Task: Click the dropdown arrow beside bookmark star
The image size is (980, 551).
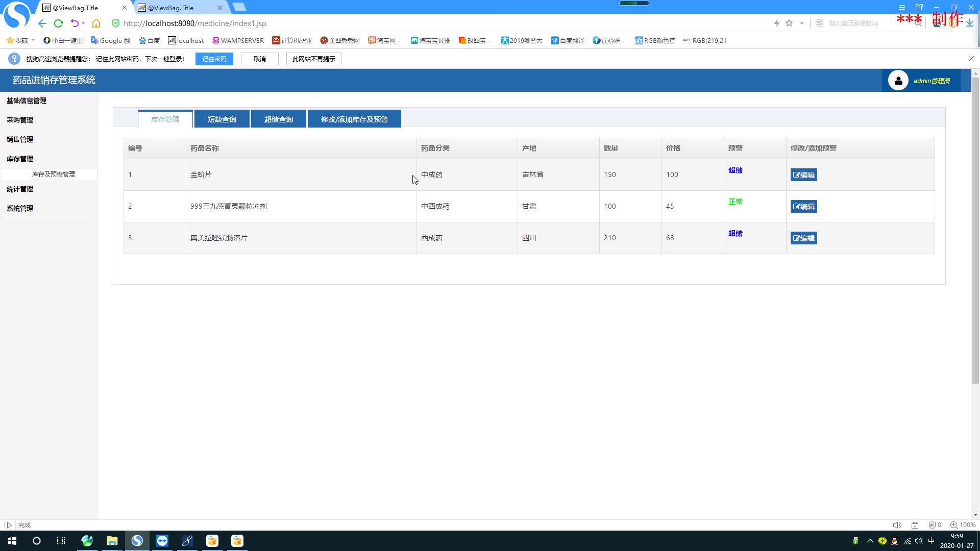Action: (802, 23)
